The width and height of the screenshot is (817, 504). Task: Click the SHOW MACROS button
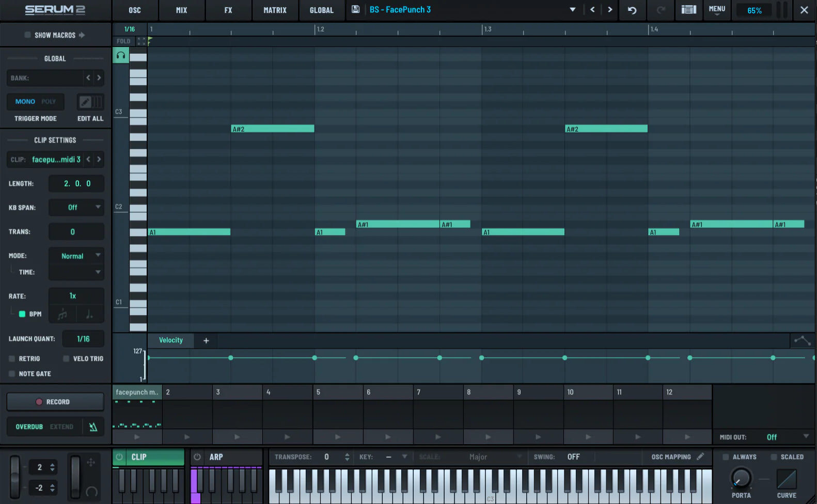(55, 35)
